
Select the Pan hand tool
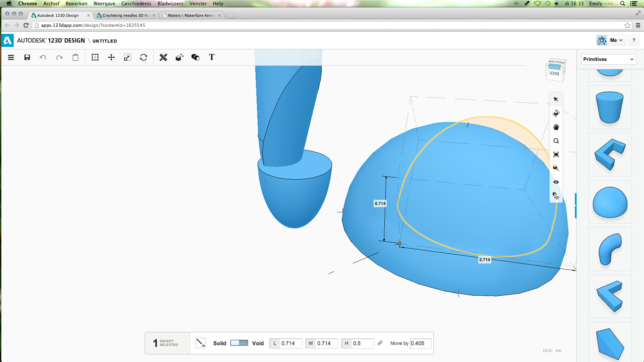pos(556,127)
